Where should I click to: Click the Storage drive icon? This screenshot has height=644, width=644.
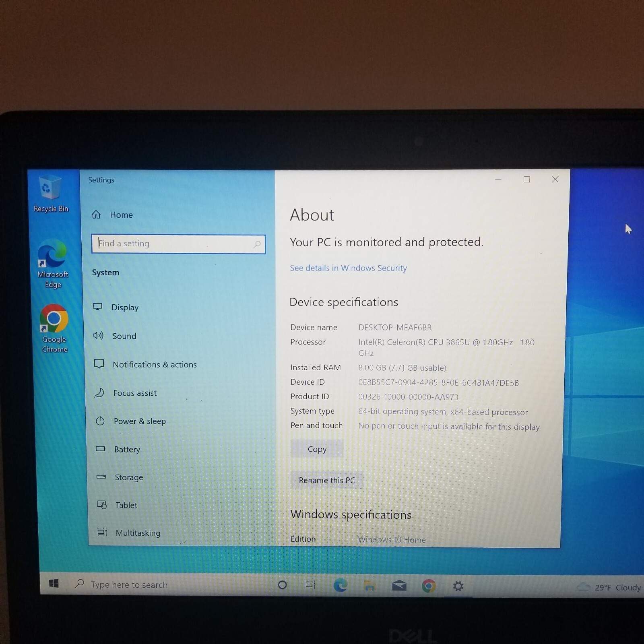point(101,477)
